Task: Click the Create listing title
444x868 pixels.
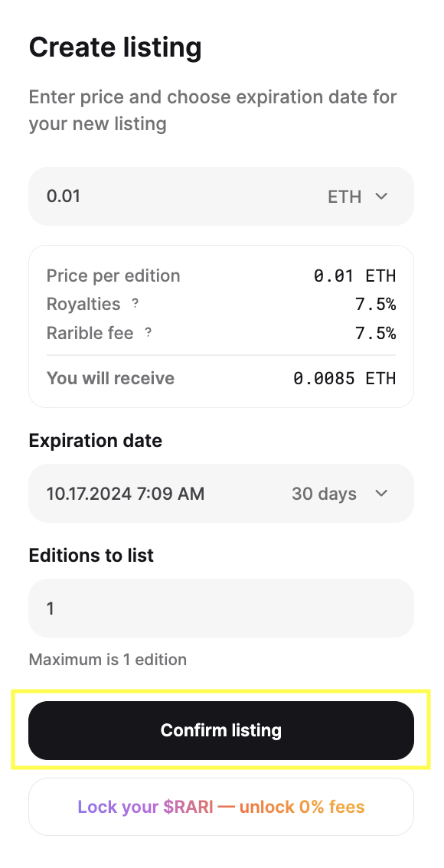Action: 115,47
